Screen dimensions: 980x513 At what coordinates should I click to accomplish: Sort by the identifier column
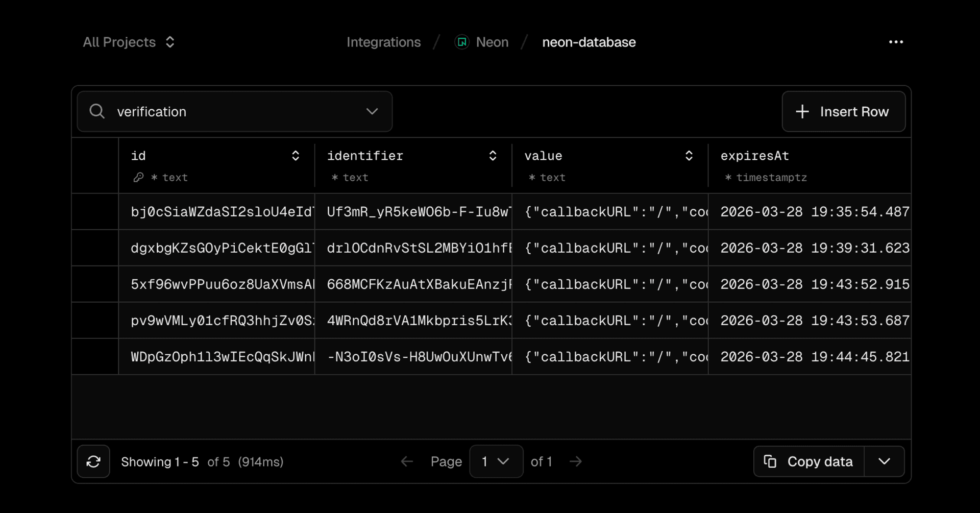(x=492, y=156)
